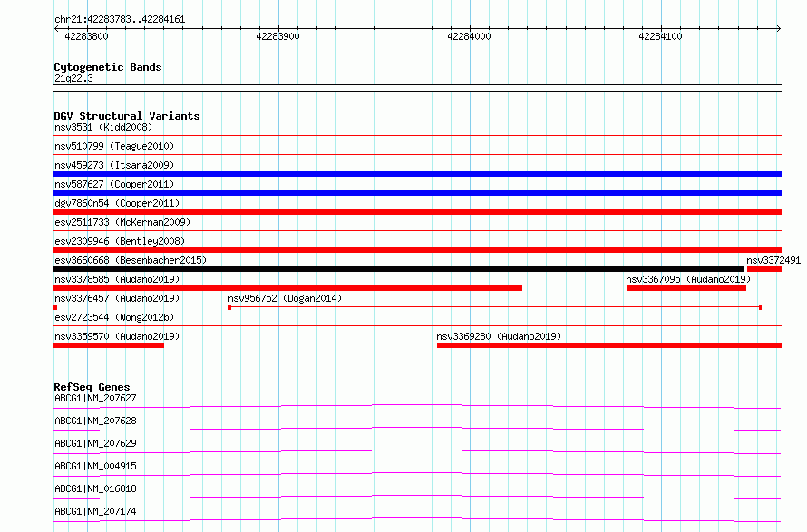This screenshot has height=532, width=807.
Task: Click the blue bar for nsv587627
Action: pos(417,193)
